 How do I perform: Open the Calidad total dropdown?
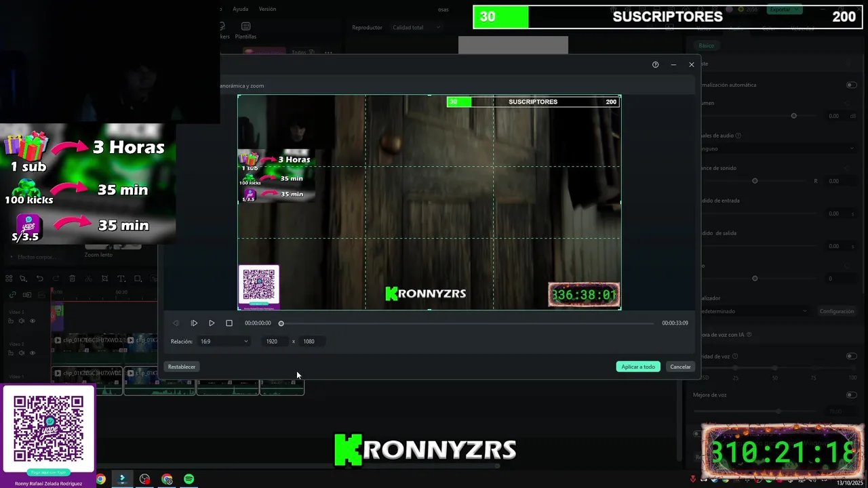coord(416,28)
